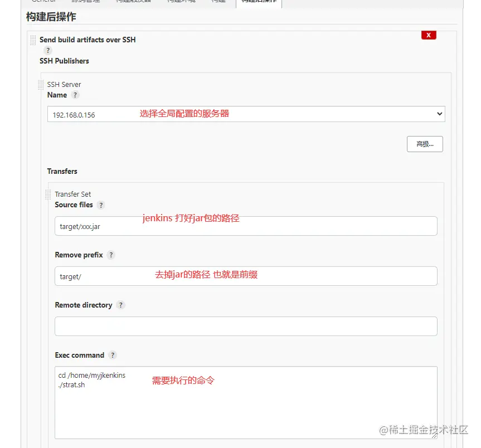Viewport: 481px width, 448px height.
Task: Open help icon next to Name
Action: (75, 95)
